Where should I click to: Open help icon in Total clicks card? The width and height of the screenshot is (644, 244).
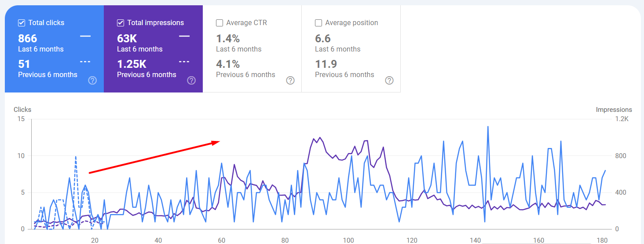click(92, 80)
